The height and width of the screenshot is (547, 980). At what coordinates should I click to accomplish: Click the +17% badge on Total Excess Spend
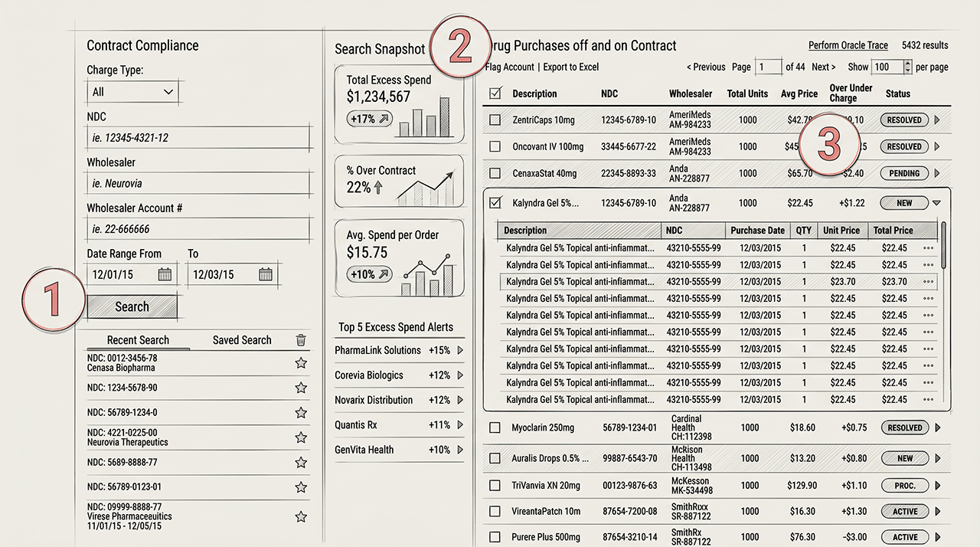point(370,119)
